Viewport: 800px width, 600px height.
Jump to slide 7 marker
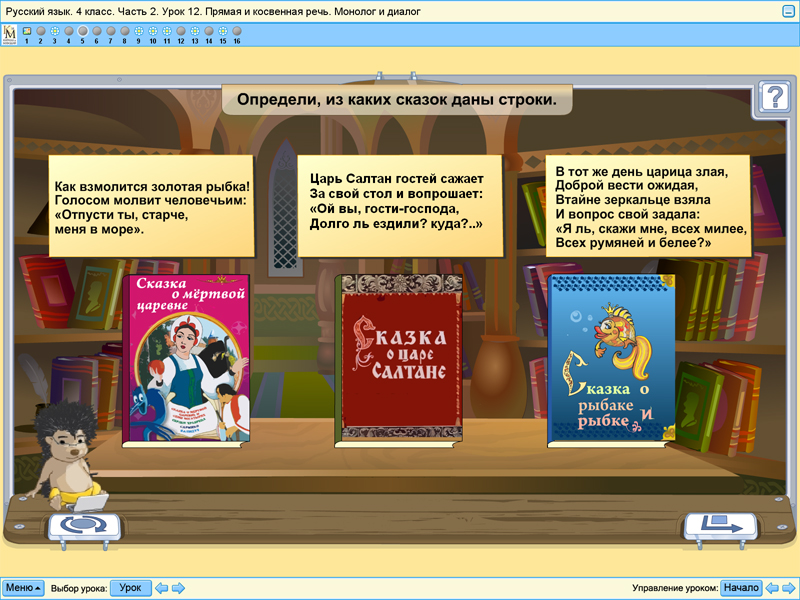click(x=111, y=31)
